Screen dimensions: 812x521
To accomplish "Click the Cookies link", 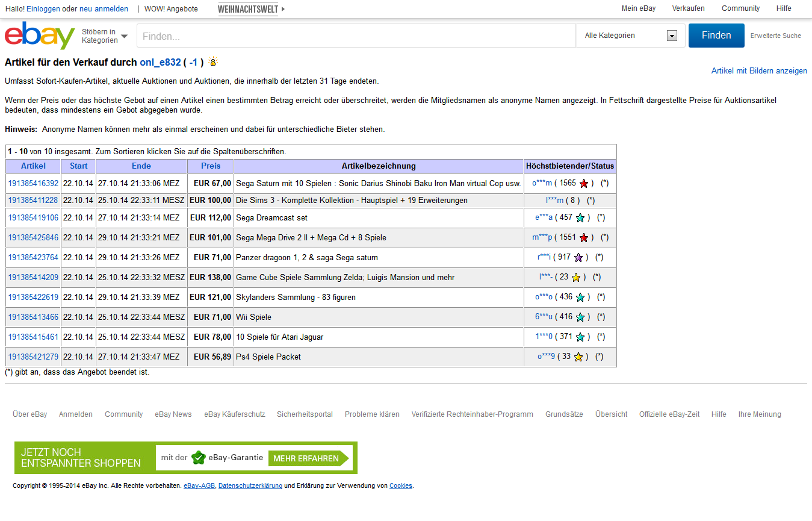I will [x=401, y=486].
